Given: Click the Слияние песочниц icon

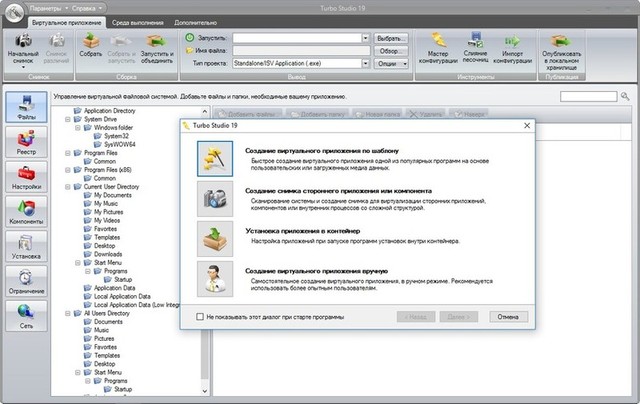Looking at the screenshot, I should coord(478,47).
